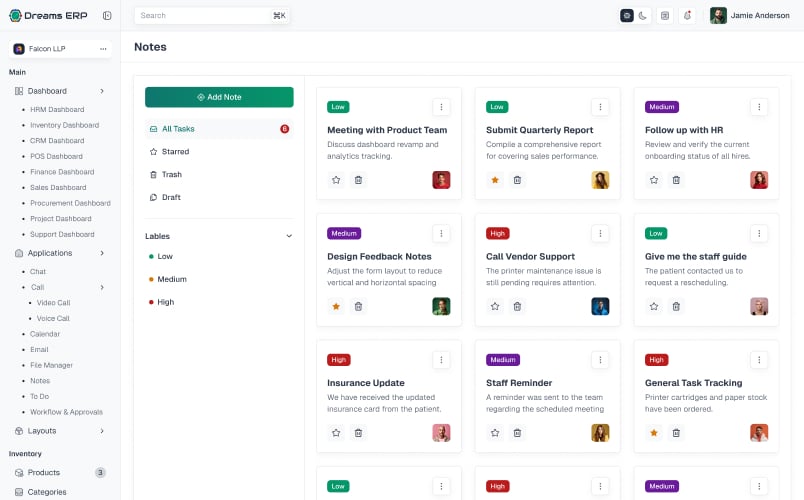Collapse the sidebar with the toggle icon
Image resolution: width=804 pixels, height=500 pixels.
(107, 15)
